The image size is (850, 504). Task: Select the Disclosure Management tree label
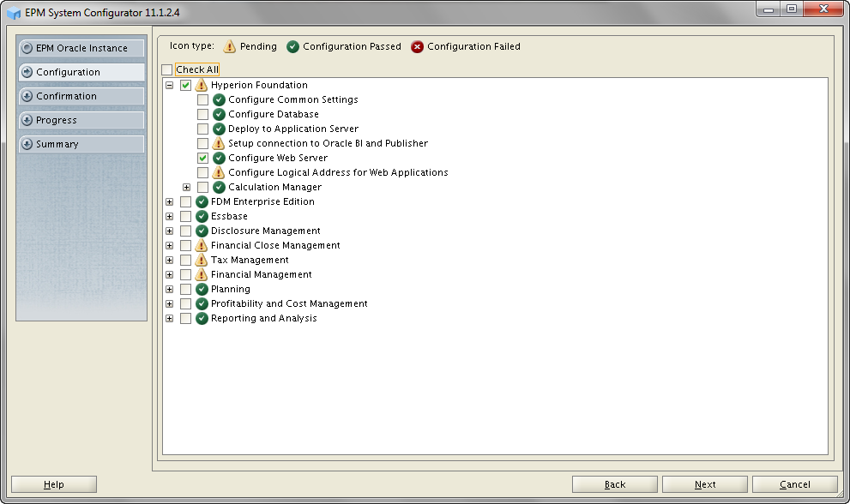tap(266, 231)
